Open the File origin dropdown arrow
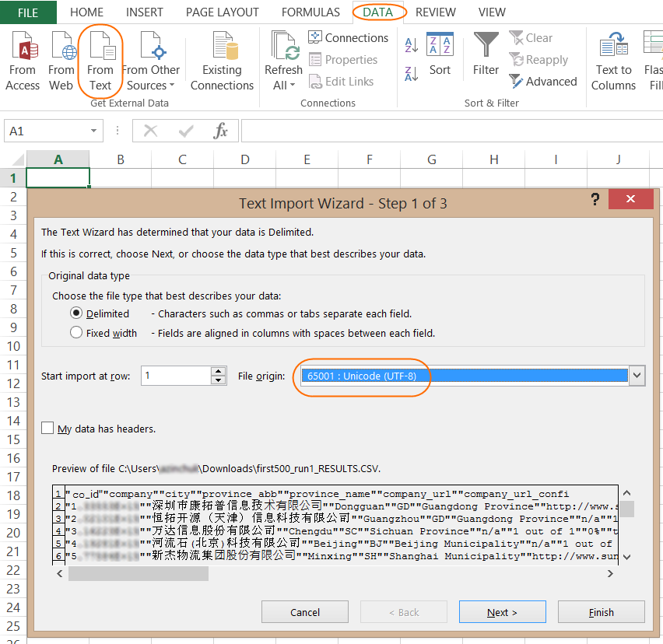This screenshot has height=644, width=663. pos(637,376)
